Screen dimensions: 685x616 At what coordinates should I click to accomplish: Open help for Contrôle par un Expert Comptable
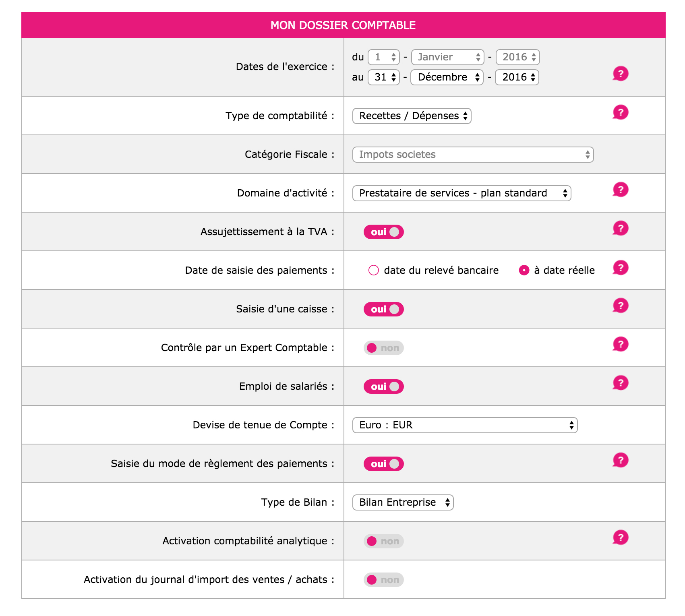coord(620,344)
